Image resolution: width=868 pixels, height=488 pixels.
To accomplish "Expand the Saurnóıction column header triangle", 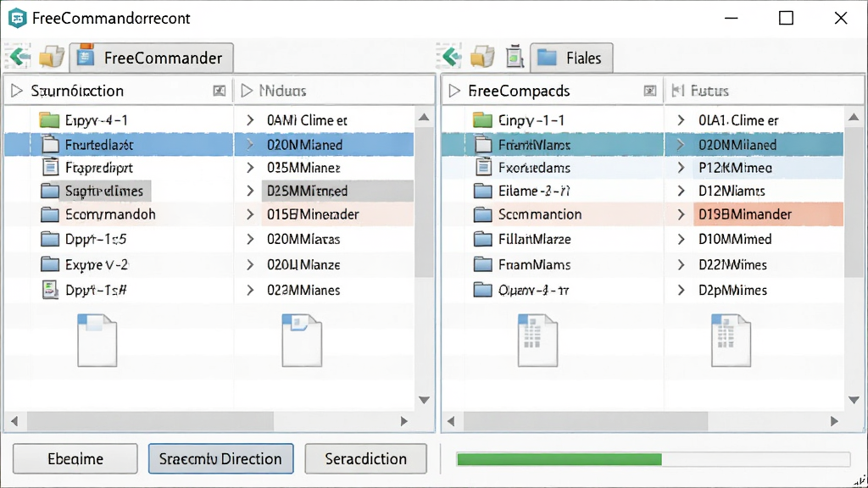I will tap(17, 91).
